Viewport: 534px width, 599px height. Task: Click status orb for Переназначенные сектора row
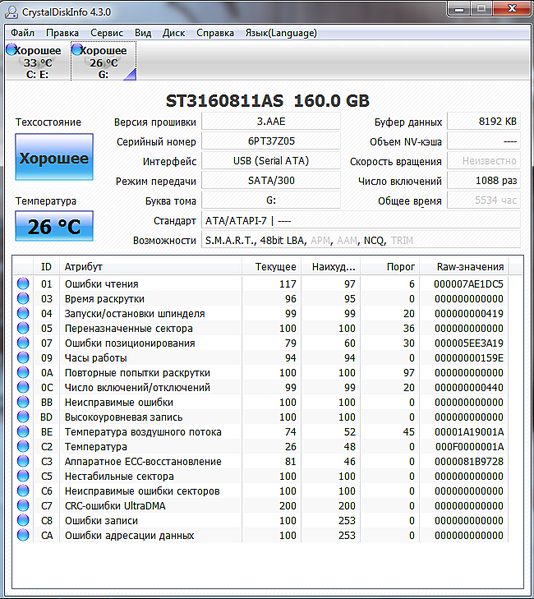pyautogui.click(x=23, y=328)
